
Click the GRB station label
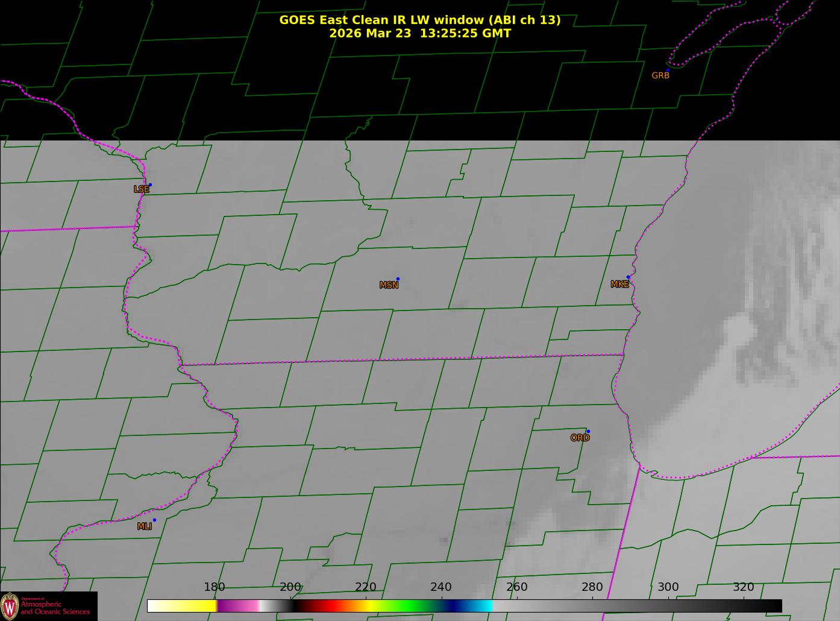tap(660, 76)
